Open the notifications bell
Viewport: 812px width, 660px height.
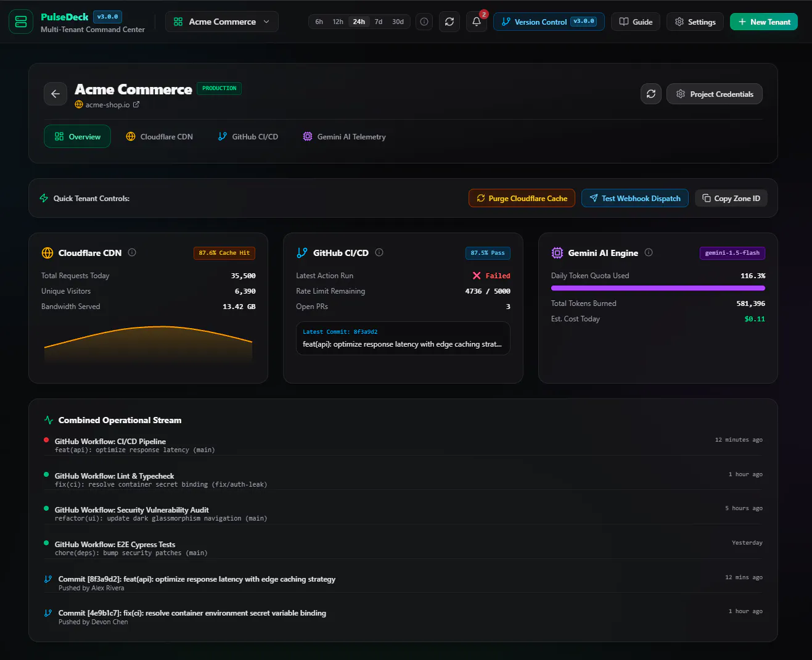click(477, 22)
